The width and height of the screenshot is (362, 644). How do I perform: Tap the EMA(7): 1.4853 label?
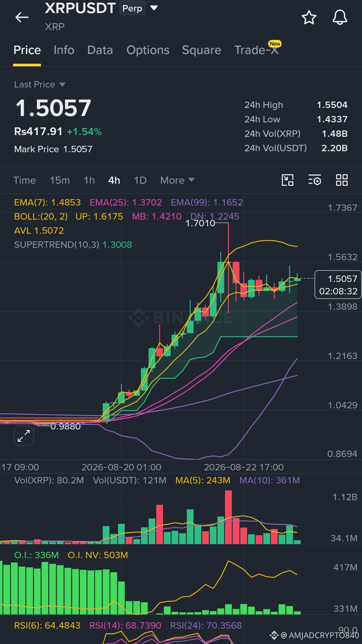47,202
